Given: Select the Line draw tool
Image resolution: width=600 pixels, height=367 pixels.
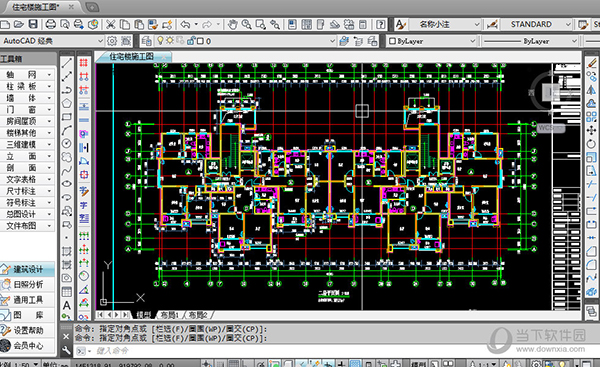Looking at the screenshot, I should pos(67,63).
